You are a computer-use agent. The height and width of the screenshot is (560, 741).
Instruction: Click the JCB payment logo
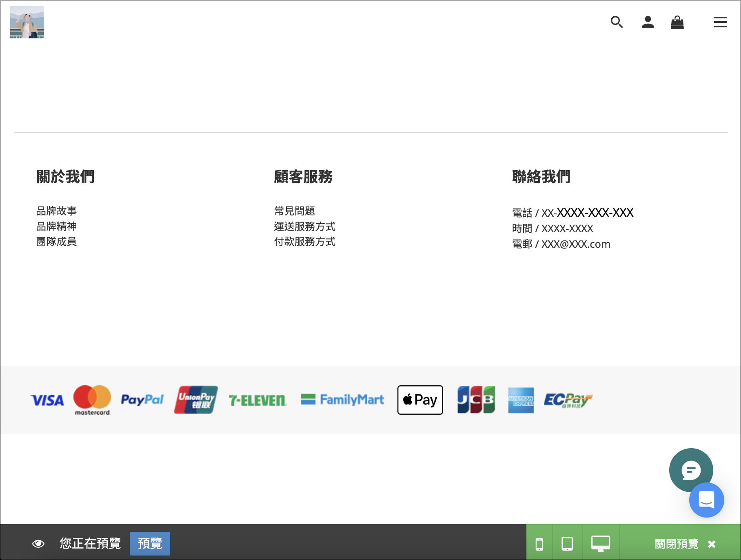coord(476,400)
